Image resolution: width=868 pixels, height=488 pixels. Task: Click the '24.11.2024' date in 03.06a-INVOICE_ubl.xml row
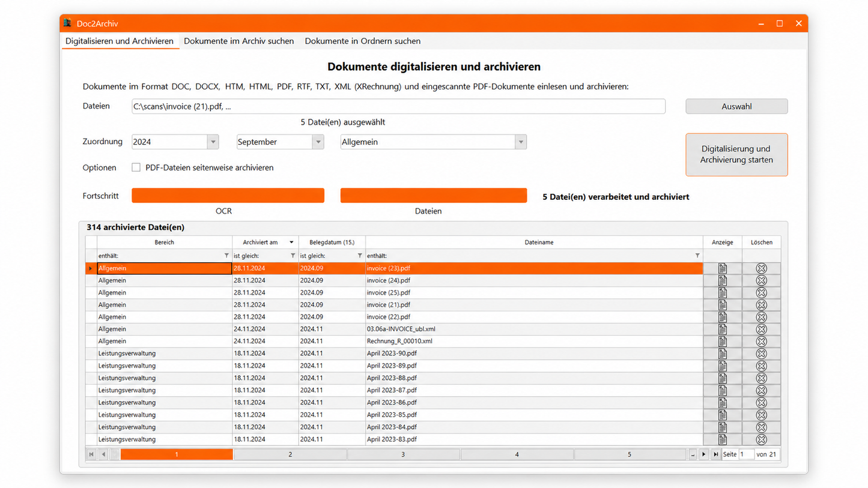tap(249, 329)
